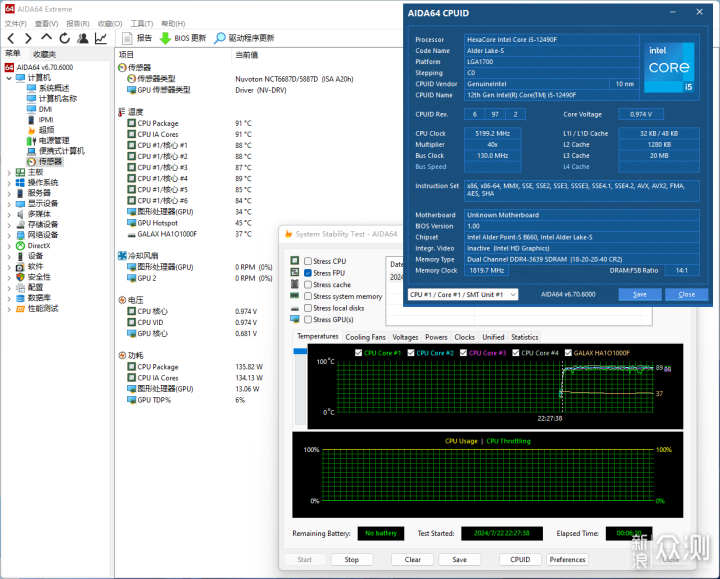The height and width of the screenshot is (579, 720).
Task: Click the refresh toolbar icon
Action: point(64,38)
